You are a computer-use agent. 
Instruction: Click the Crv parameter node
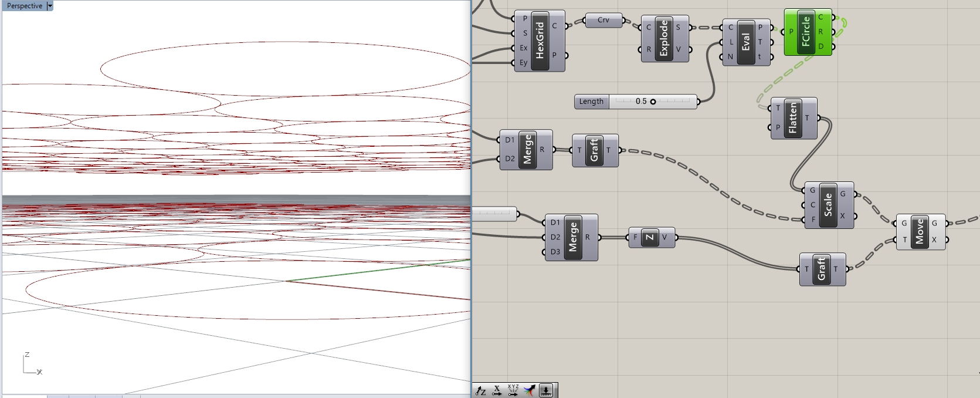pyautogui.click(x=603, y=20)
